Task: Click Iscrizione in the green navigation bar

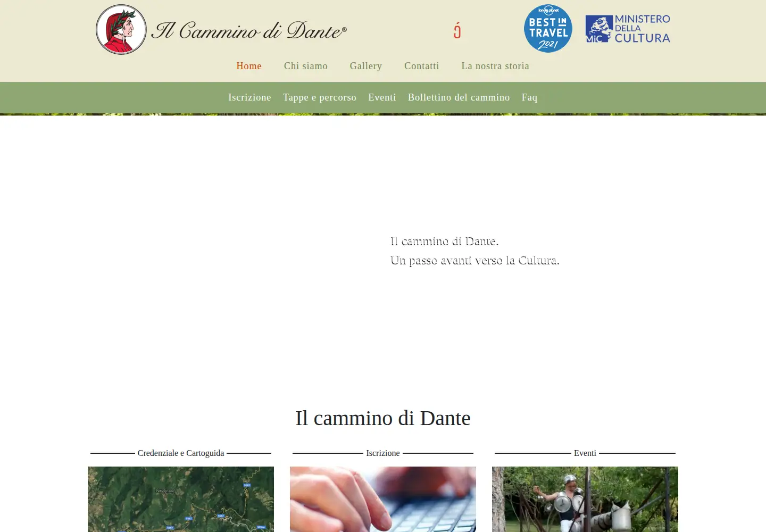Action: click(249, 97)
